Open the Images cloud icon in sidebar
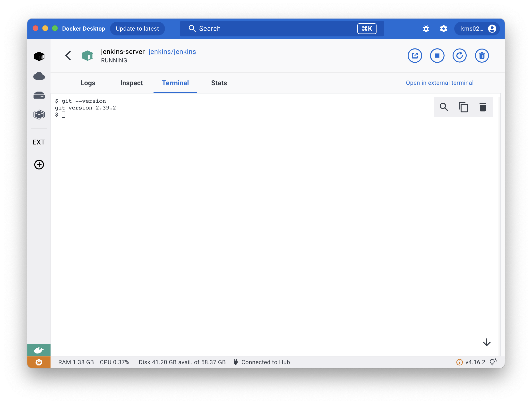Image resolution: width=532 pixels, height=404 pixels. pyautogui.click(x=39, y=76)
